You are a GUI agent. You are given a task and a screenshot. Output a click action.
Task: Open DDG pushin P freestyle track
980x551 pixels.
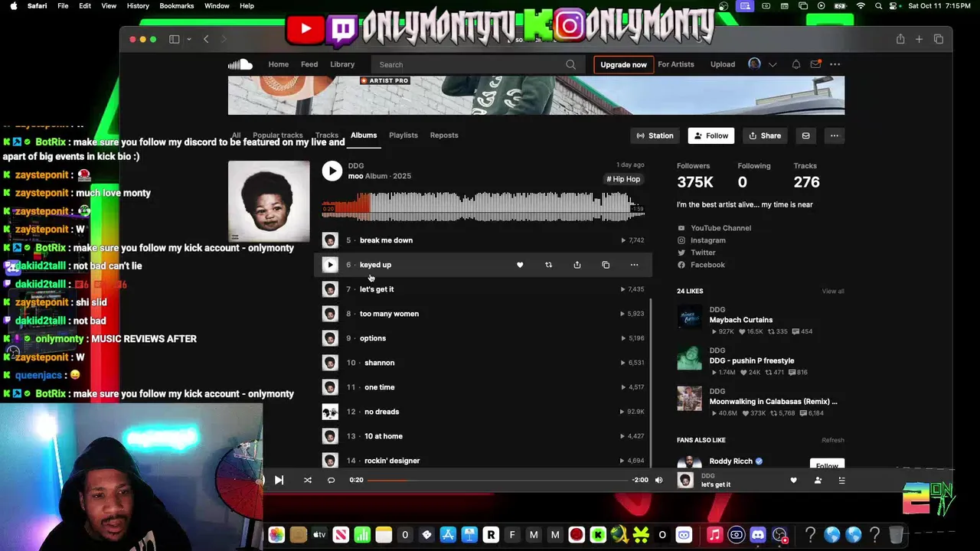pos(752,360)
